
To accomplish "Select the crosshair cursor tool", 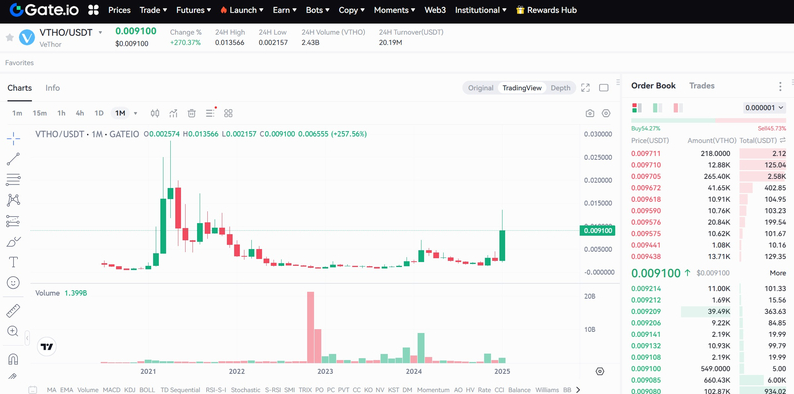I will [x=13, y=138].
